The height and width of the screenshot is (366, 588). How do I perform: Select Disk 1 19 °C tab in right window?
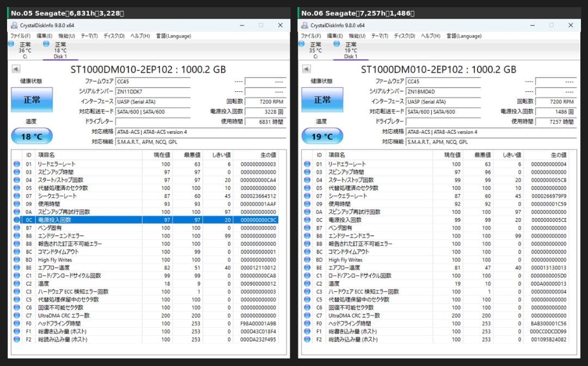click(x=351, y=50)
